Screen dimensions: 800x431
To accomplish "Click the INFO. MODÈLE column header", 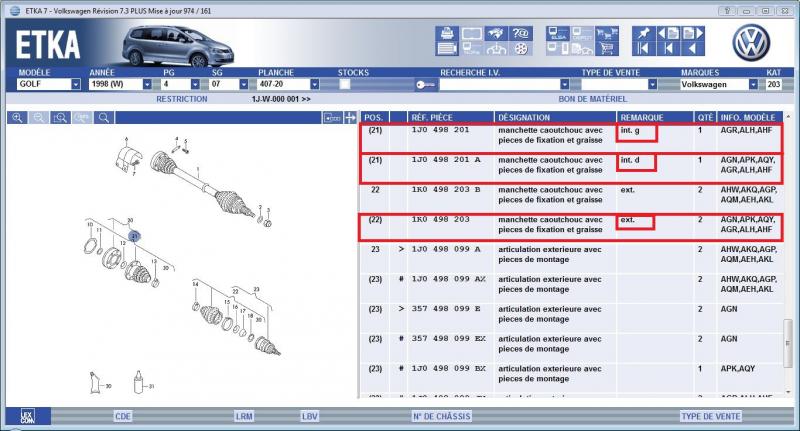I will (x=748, y=117).
